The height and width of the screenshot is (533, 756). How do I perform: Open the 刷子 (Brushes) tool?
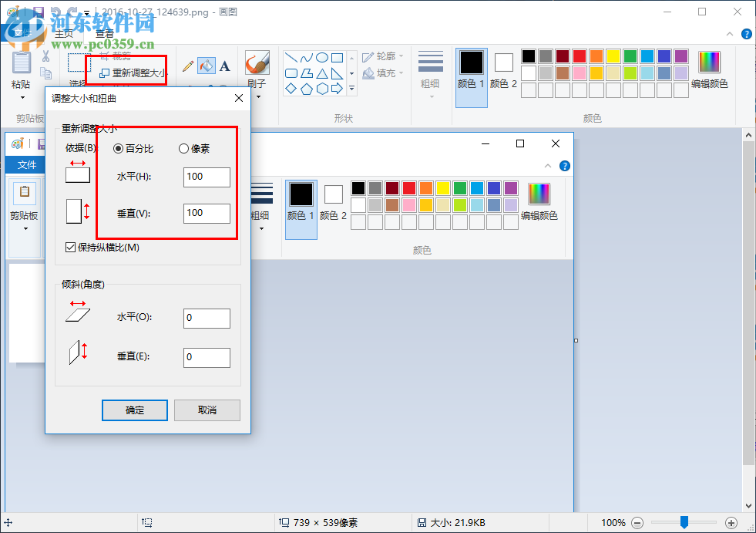[x=257, y=63]
